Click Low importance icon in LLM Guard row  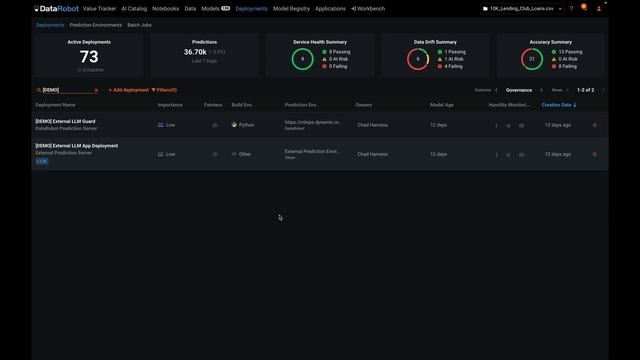[x=160, y=125]
